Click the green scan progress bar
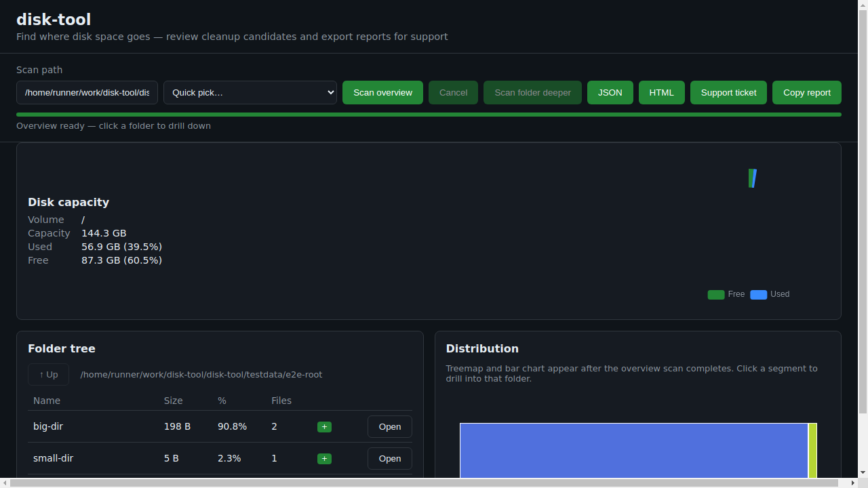The image size is (868, 488). point(429,115)
